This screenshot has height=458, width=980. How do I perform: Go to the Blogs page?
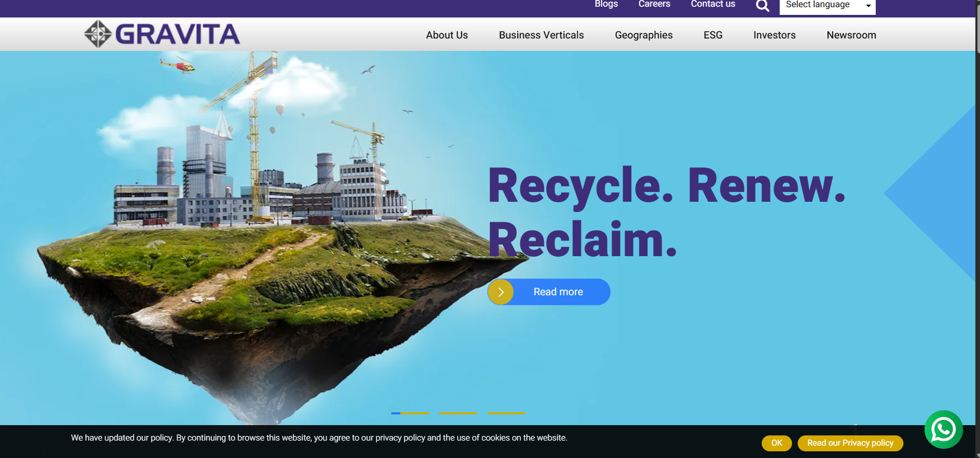tap(606, 4)
